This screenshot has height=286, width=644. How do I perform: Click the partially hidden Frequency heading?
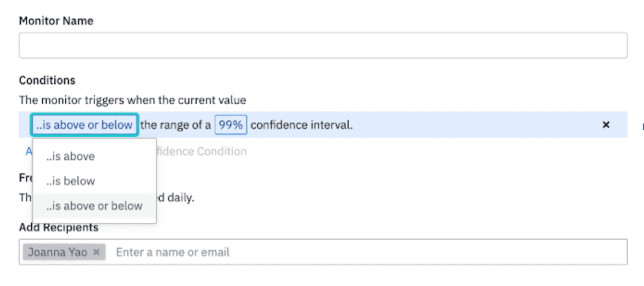click(26, 177)
